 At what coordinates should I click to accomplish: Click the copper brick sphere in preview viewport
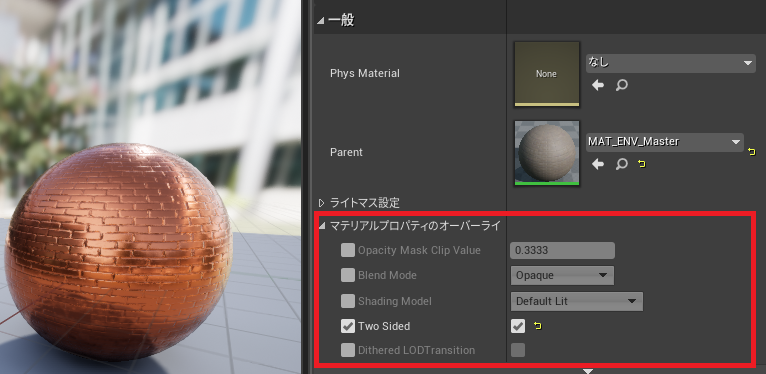pos(118,251)
